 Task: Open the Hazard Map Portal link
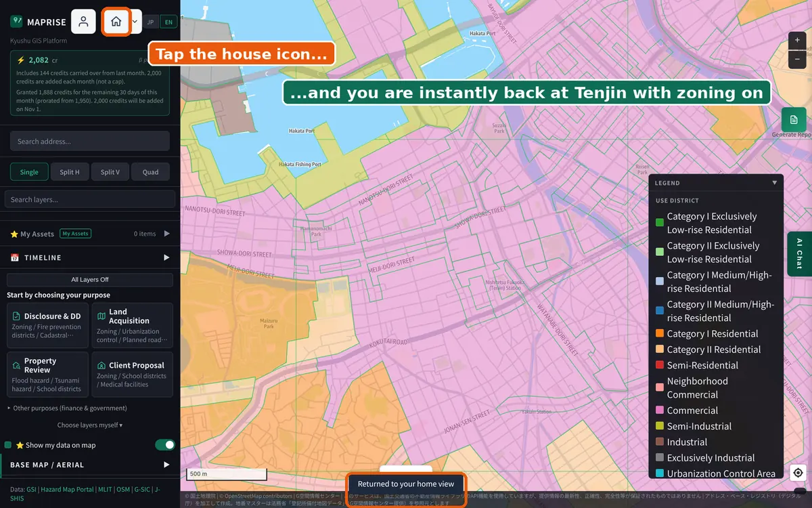[x=67, y=489]
